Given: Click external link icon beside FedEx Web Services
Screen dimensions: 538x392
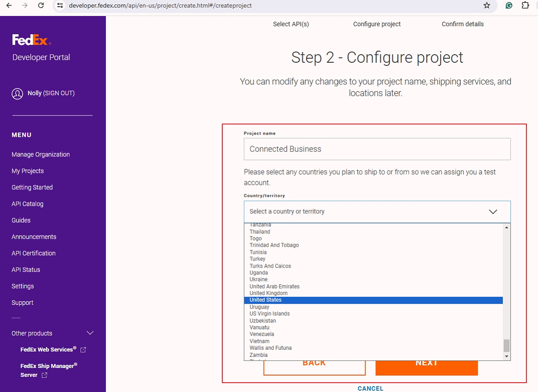Looking at the screenshot, I should point(83,350).
